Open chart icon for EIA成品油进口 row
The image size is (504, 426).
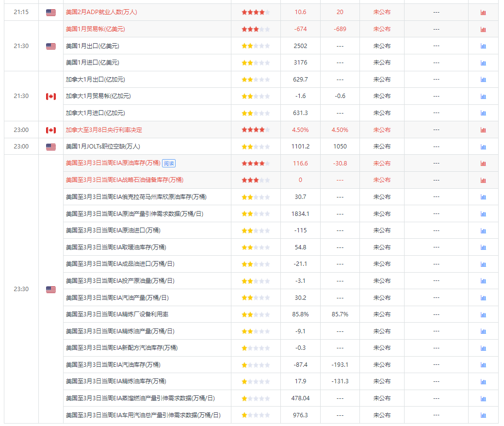pos(483,264)
